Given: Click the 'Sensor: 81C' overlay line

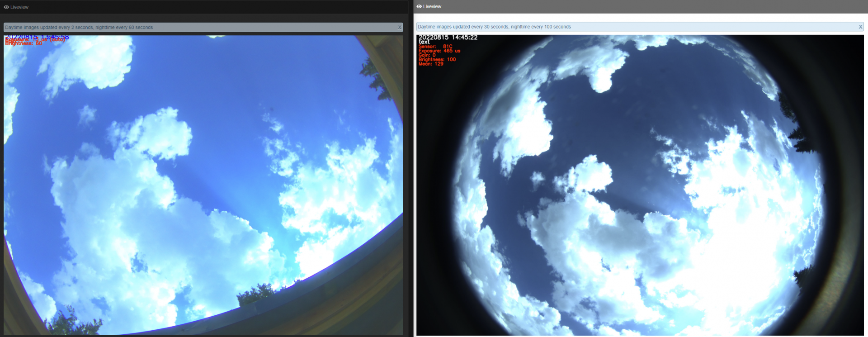Looking at the screenshot, I should (435, 46).
